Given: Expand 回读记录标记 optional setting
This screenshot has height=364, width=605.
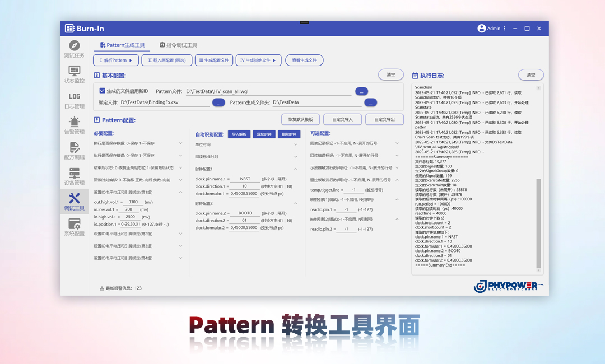Looking at the screenshot, I should click(x=397, y=143).
